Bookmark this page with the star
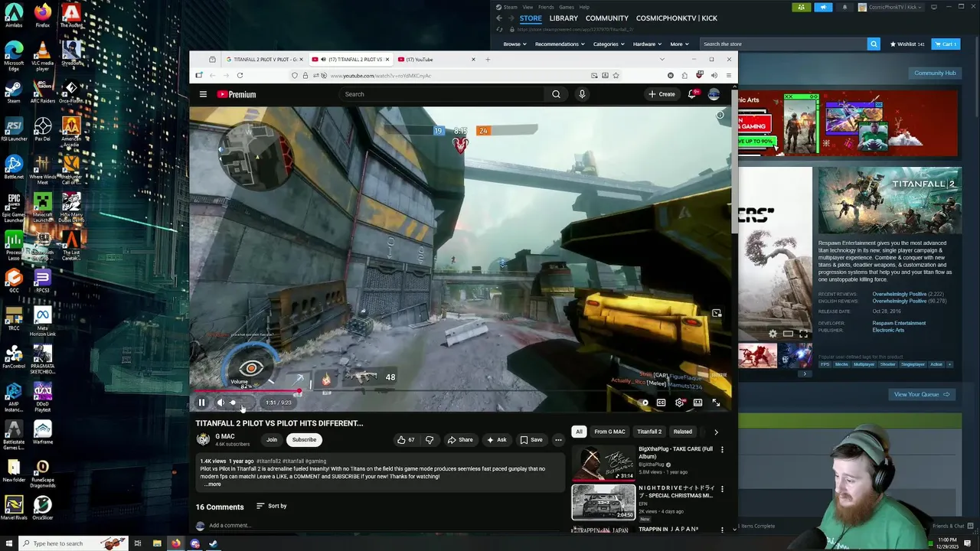Viewport: 980px width, 551px height. click(616, 76)
